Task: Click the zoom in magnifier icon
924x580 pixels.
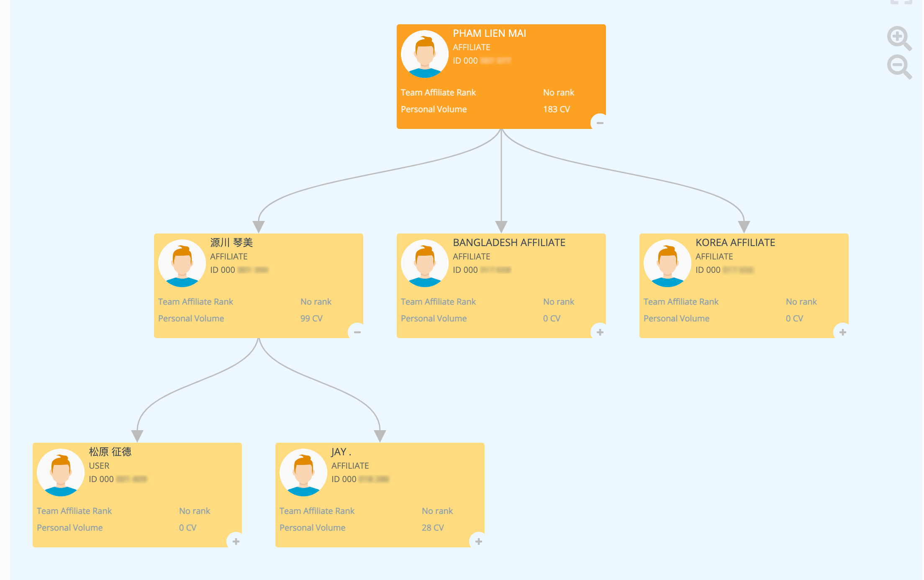Action: (x=898, y=38)
